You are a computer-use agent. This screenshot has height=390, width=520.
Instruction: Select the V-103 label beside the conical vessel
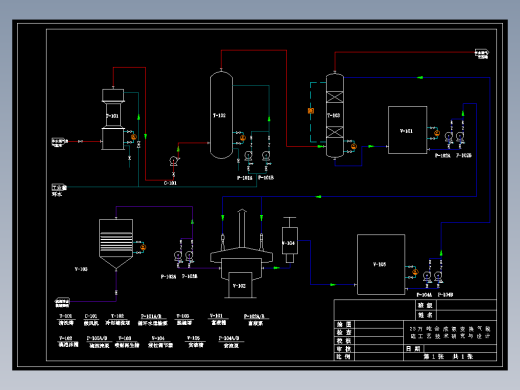tap(81, 269)
